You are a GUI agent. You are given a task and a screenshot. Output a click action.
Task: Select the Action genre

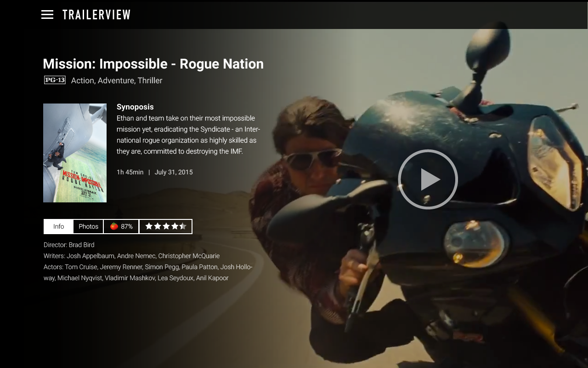click(x=82, y=80)
